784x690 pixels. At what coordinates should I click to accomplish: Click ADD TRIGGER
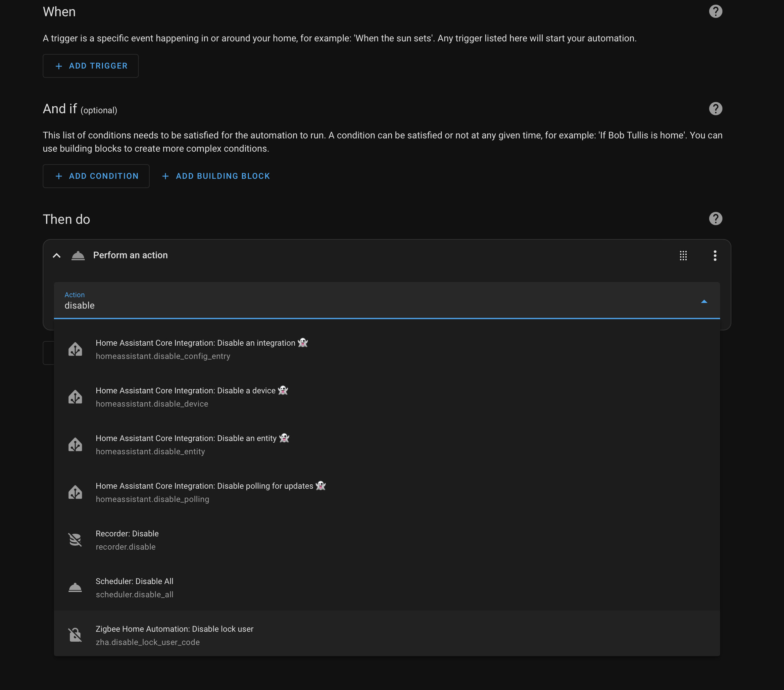point(90,66)
